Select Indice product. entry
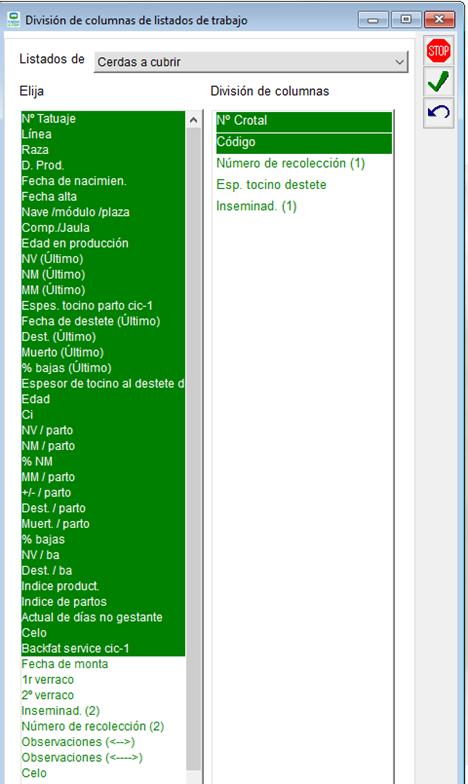The height and width of the screenshot is (784, 468). tap(103, 586)
